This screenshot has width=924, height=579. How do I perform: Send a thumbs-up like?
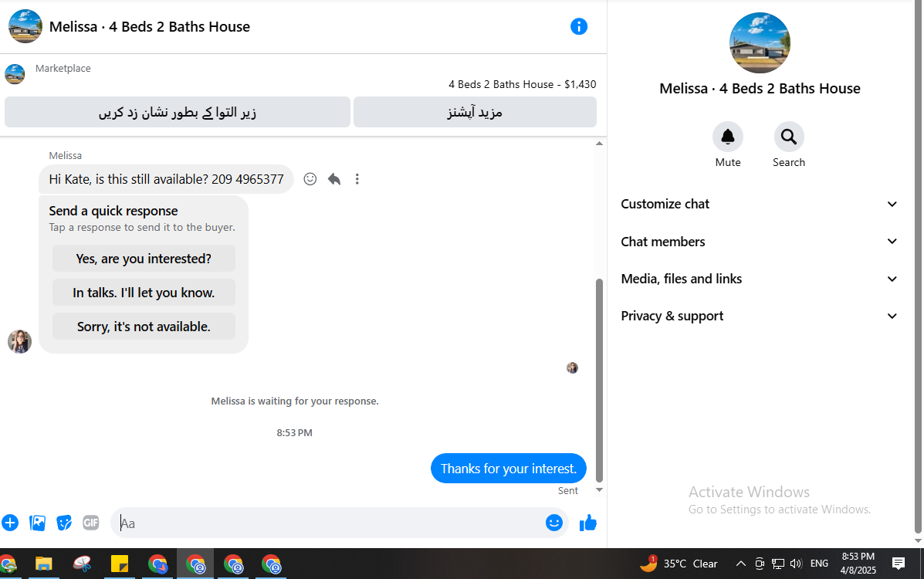(588, 523)
